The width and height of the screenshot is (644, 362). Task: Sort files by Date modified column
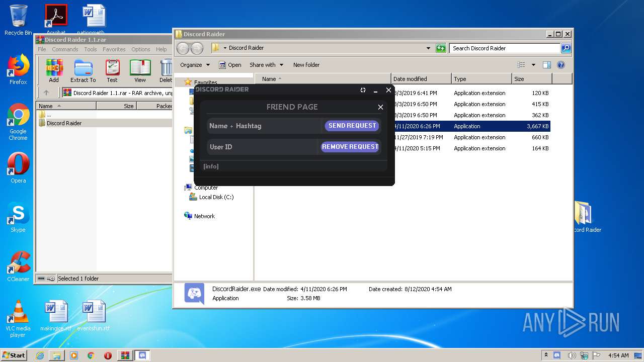(x=421, y=79)
